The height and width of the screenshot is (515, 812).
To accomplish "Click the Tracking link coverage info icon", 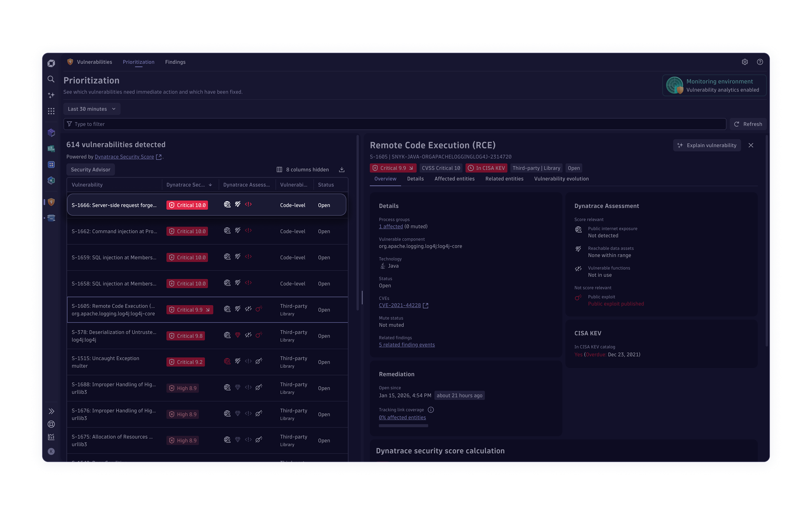I will pos(431,410).
